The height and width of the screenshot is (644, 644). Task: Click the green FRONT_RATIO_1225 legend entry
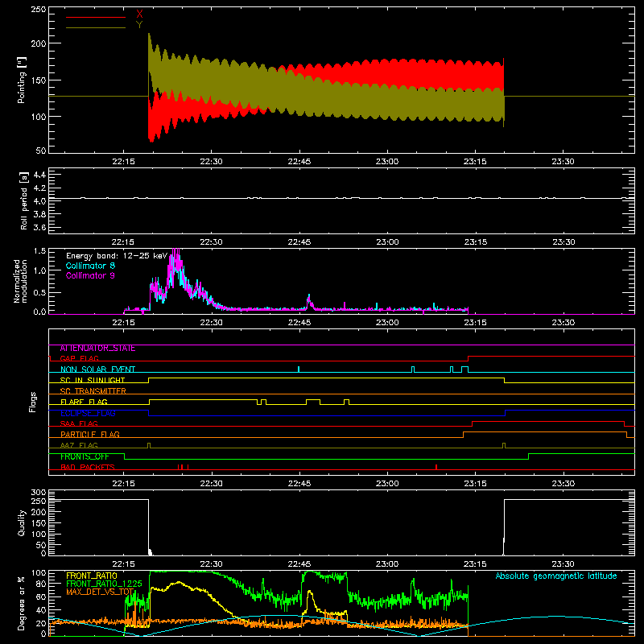[x=104, y=584]
